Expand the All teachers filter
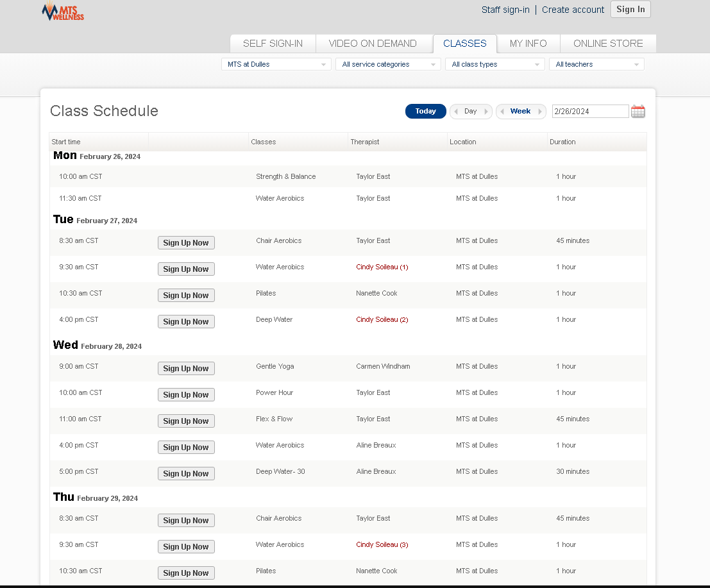 (596, 64)
